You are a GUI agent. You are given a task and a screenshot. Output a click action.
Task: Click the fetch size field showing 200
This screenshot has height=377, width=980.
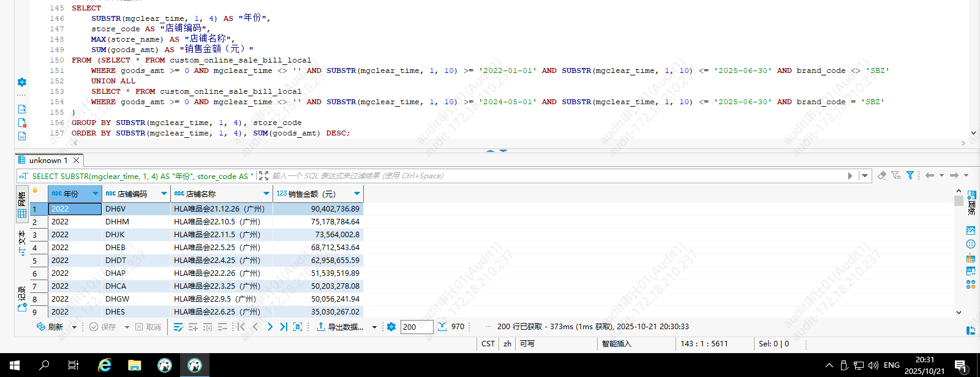click(417, 327)
